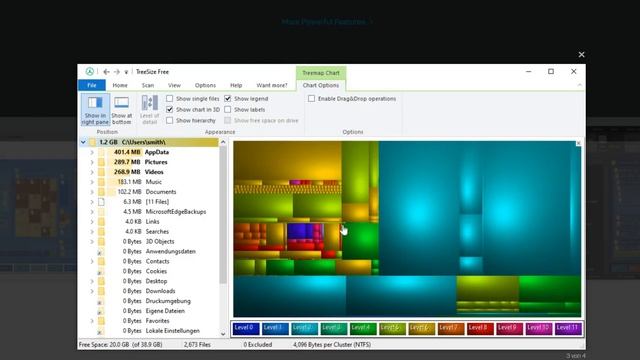This screenshot has height=360, width=640.
Task: Enable Drag&Drop operations checkbox
Action: point(311,98)
